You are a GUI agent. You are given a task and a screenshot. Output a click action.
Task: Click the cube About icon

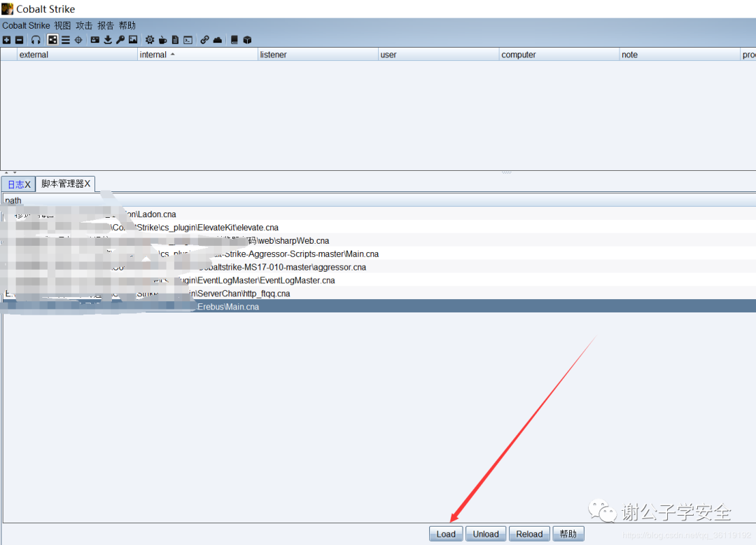(x=247, y=40)
